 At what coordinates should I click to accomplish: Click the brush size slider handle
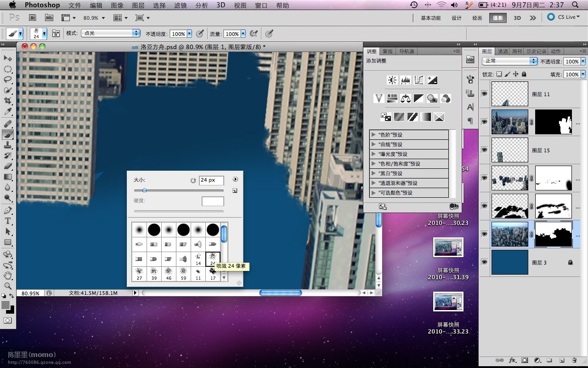144,190
